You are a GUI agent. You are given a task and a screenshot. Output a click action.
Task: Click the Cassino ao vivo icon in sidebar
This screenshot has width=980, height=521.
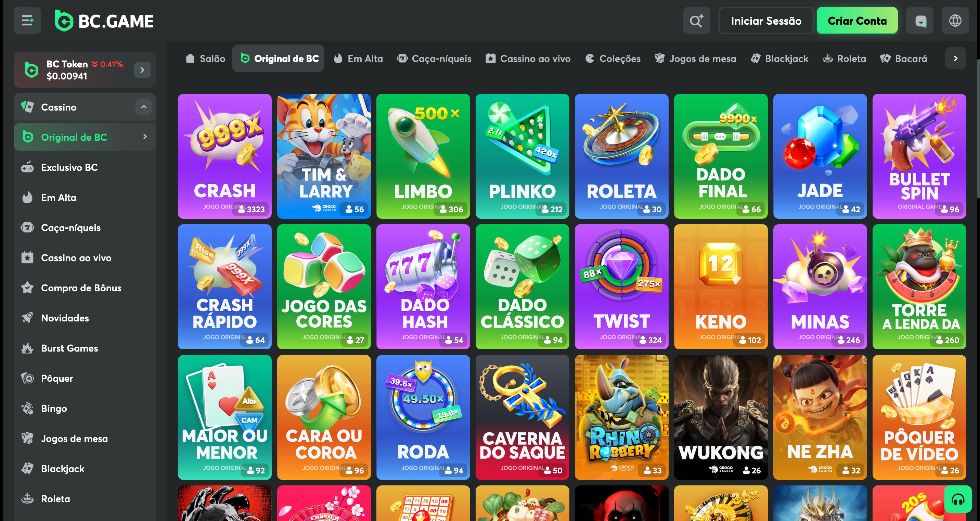(27, 258)
